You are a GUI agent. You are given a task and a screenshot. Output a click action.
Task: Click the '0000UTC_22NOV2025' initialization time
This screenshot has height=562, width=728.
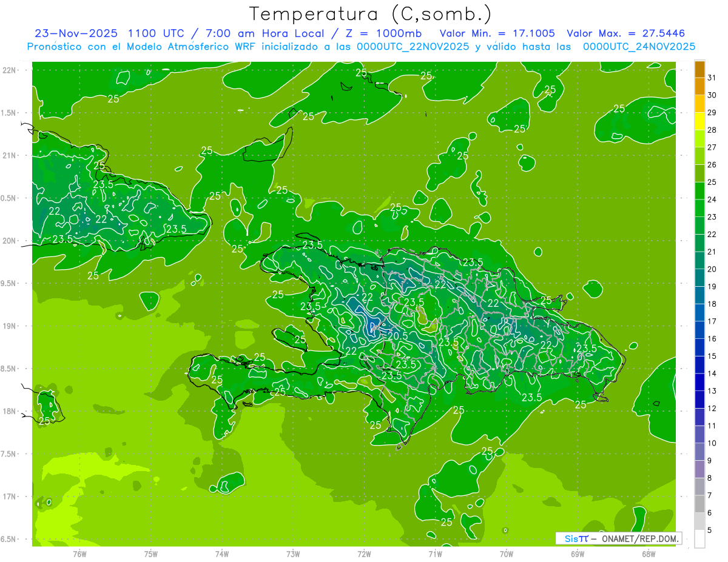coord(413,46)
